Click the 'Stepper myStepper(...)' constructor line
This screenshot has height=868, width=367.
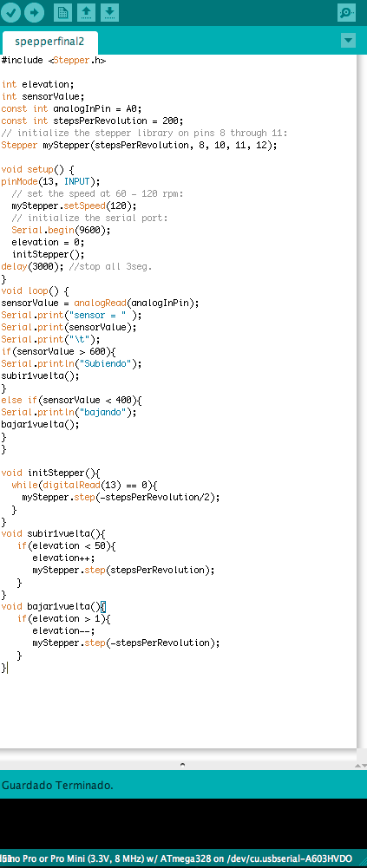pyautogui.click(x=139, y=146)
